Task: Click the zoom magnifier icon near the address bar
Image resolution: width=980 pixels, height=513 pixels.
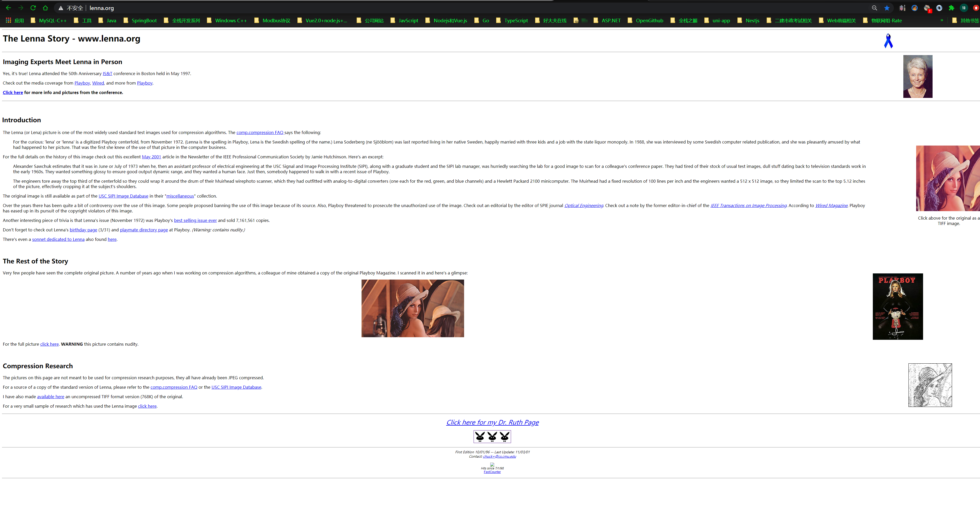Action: (874, 8)
